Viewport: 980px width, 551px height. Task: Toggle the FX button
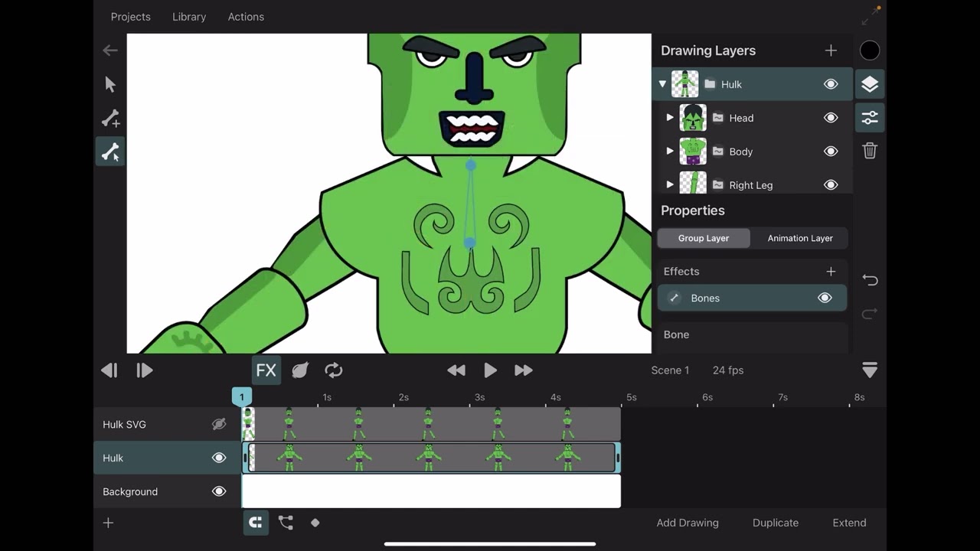(x=266, y=370)
